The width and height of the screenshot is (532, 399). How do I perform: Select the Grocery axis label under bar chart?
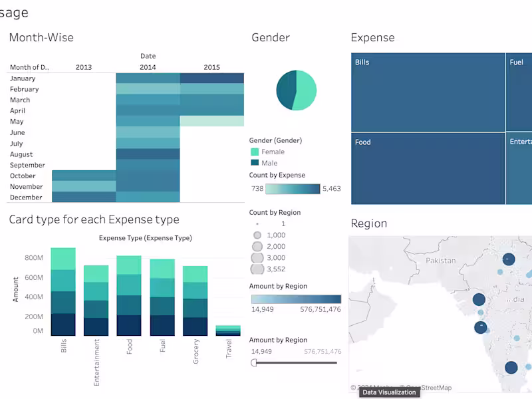point(196,351)
